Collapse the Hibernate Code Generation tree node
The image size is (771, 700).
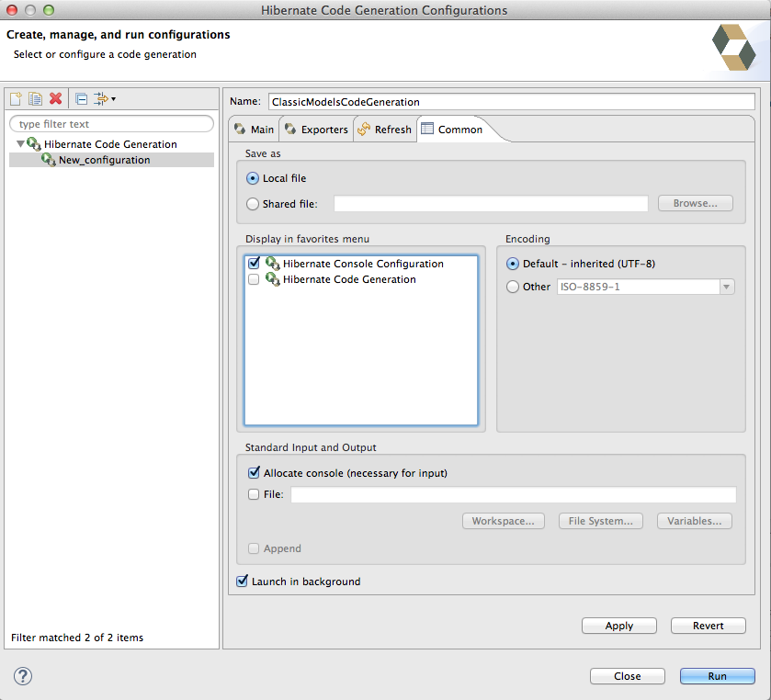click(x=20, y=144)
